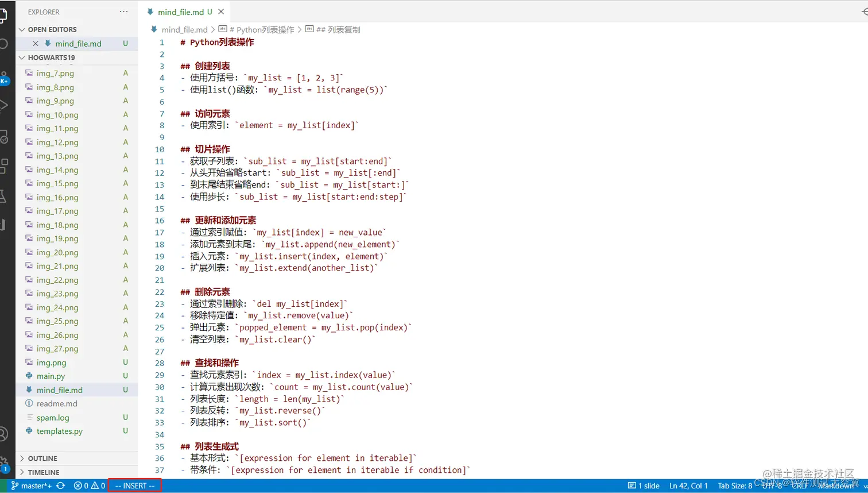Click line number 20 in the gutter
This screenshot has height=493, width=868.
tap(160, 268)
